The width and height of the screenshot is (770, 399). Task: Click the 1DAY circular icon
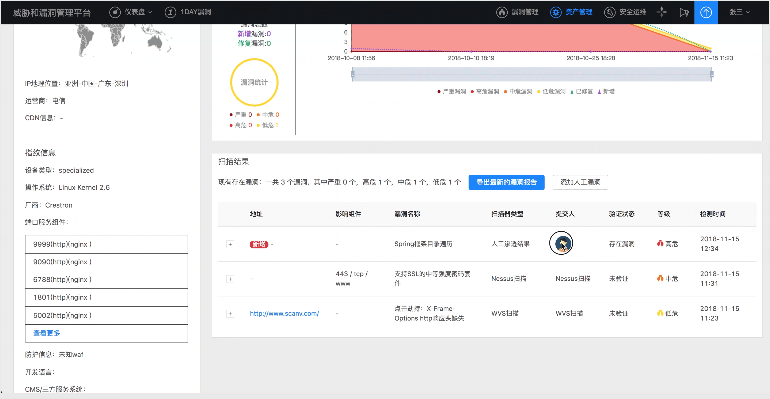tap(170, 12)
